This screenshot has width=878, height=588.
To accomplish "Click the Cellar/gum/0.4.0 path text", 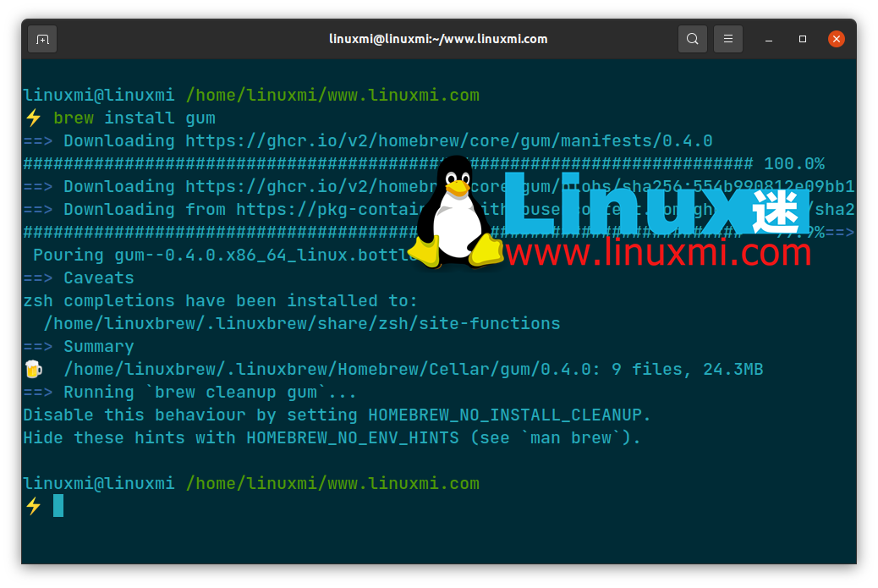I will tap(332, 370).
